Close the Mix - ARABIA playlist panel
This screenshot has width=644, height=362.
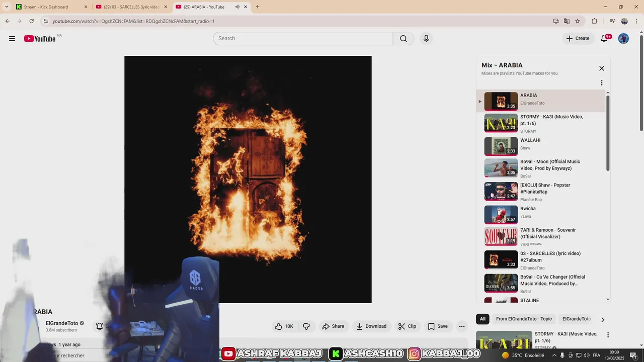click(x=601, y=68)
